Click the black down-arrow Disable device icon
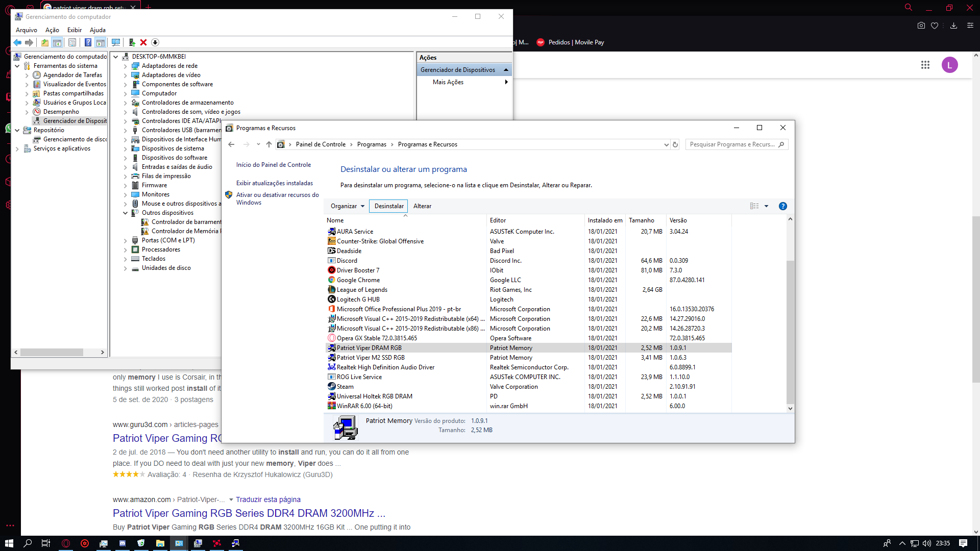Viewport: 980px width, 551px height. (x=155, y=42)
